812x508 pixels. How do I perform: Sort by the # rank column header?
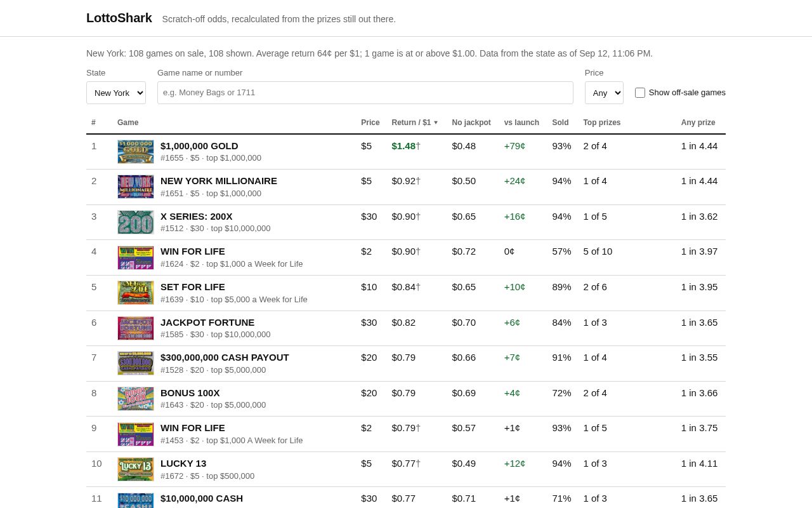[93, 123]
